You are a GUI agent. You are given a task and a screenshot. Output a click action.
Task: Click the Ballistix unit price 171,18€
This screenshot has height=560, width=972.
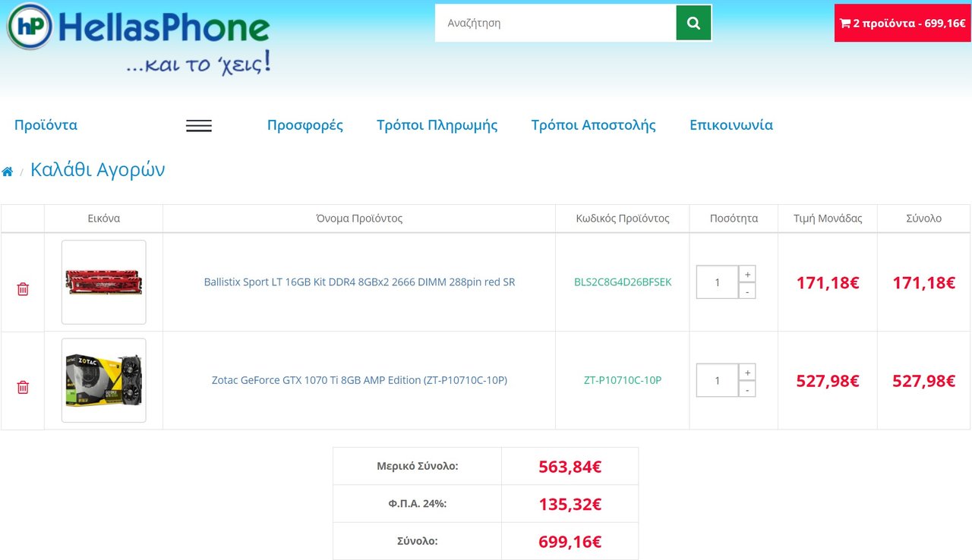[828, 283]
